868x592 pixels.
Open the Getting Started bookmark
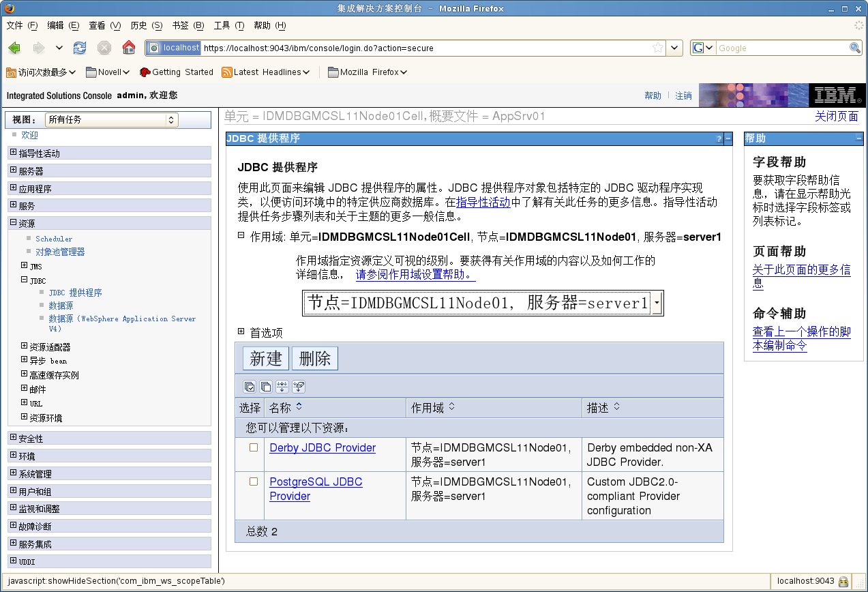point(177,72)
